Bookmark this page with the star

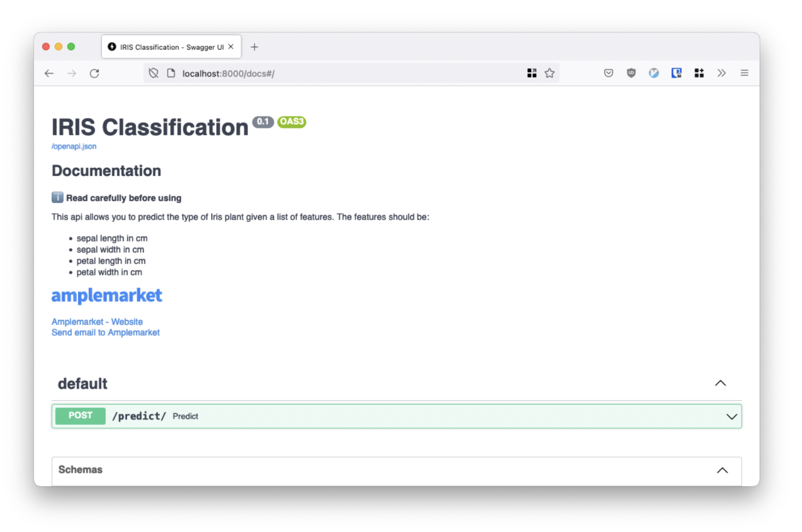coord(549,73)
